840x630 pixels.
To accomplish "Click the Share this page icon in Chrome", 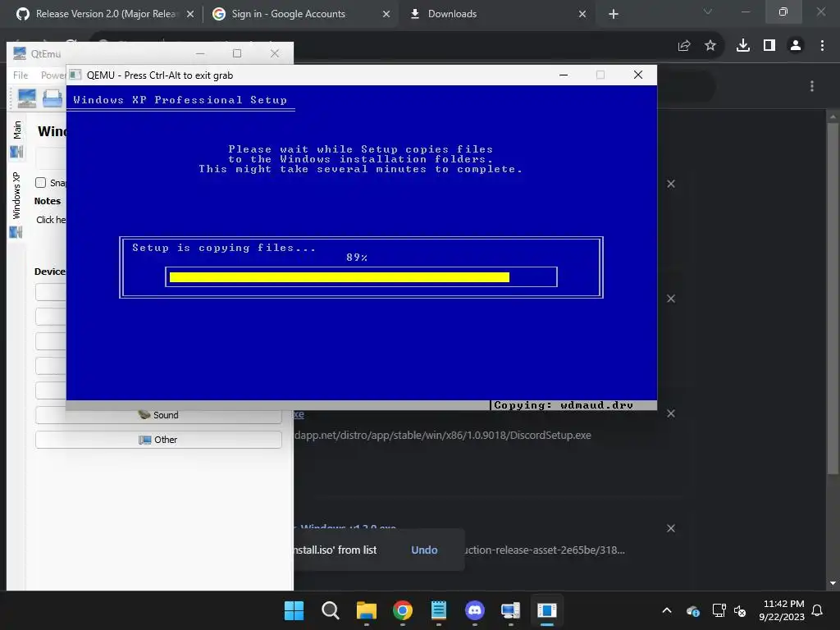I will 684,46.
